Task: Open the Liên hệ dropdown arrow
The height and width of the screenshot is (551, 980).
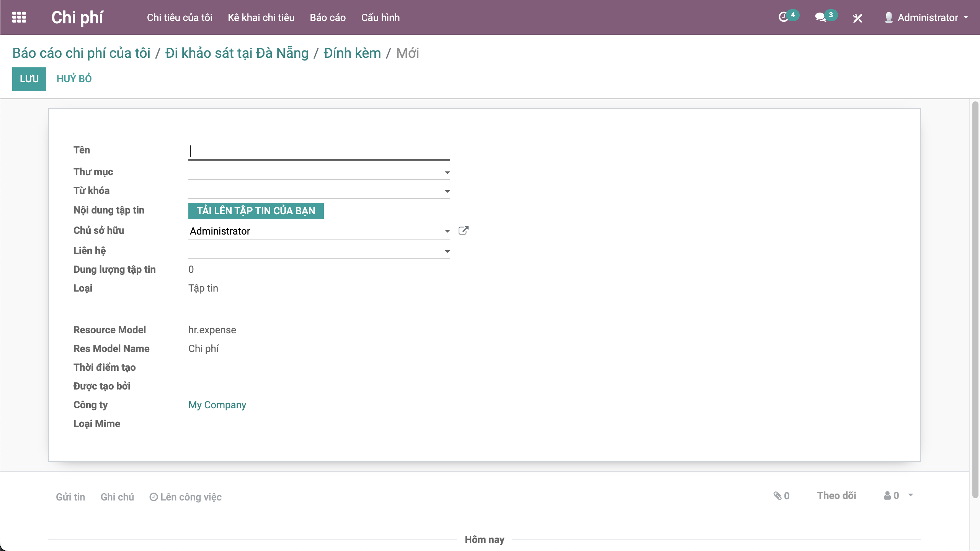Action: 447,251
